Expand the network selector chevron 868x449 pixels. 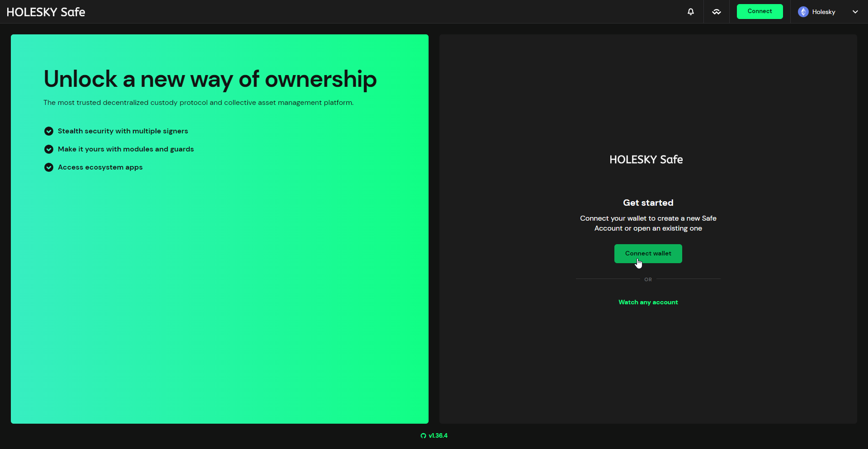click(x=855, y=12)
